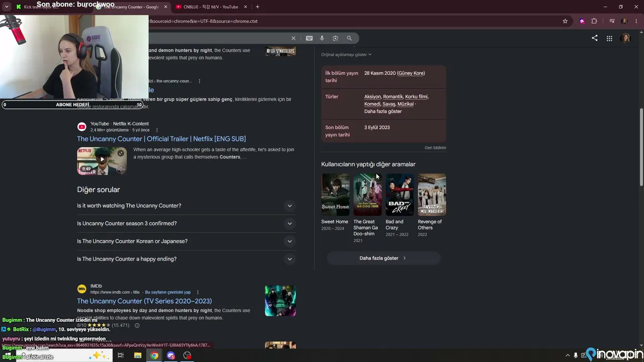Open the Revenge of Others card

[432, 206]
